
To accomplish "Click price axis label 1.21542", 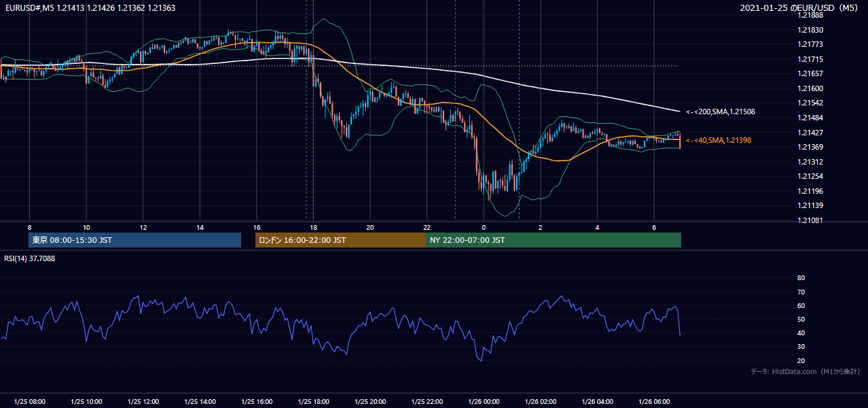I will (x=810, y=103).
